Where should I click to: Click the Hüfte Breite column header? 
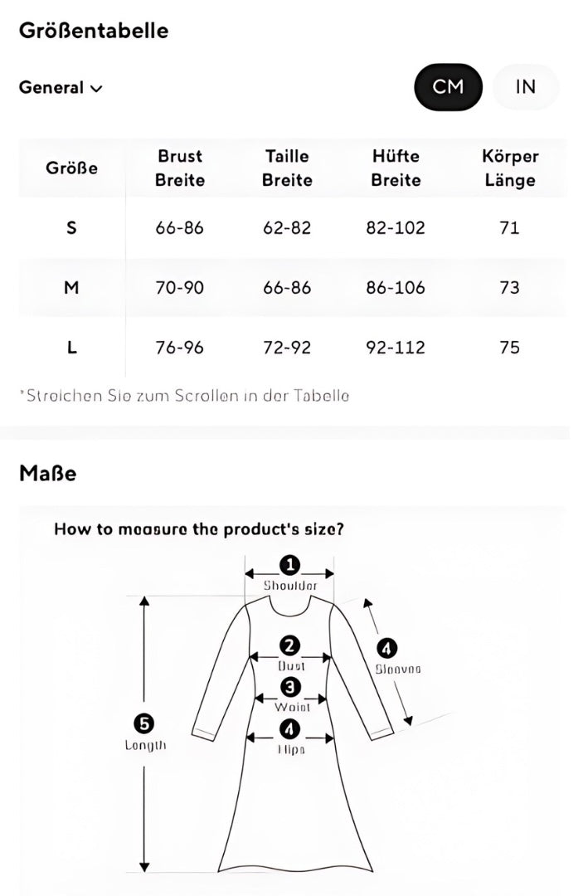[396, 168]
